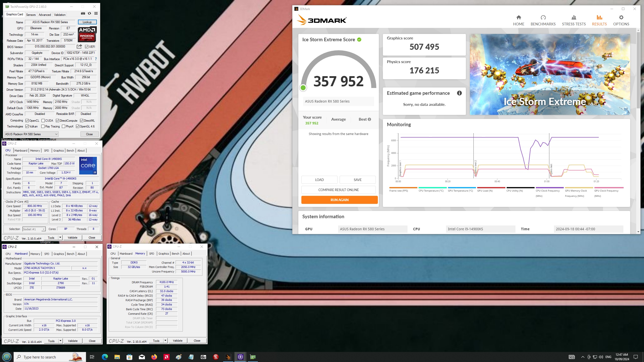The image size is (644, 362).
Task: Toggle the CUDA checkbox
Action: 43,120
